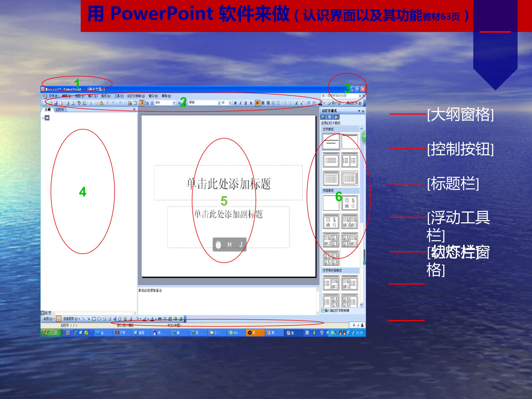This screenshot has width=532, height=399.
Task: Toggle the 'insert on new slide' checkbox
Action: [x=323, y=311]
